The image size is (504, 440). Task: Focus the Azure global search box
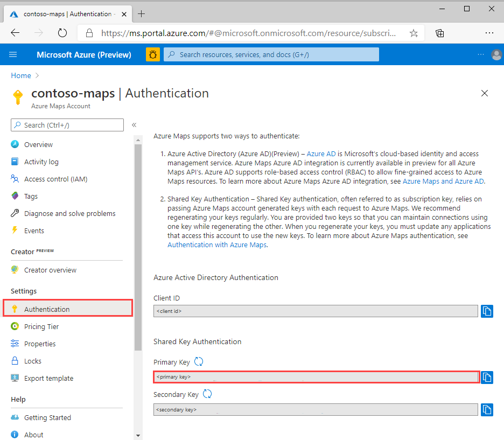pos(271,54)
